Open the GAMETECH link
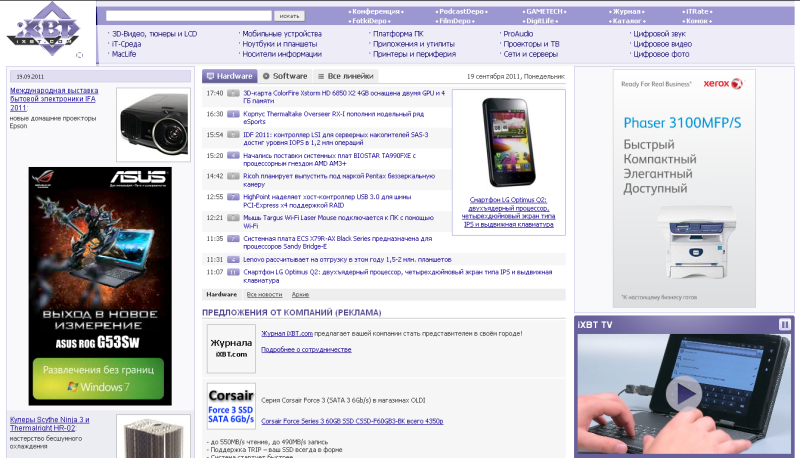800x458 pixels. coord(544,11)
